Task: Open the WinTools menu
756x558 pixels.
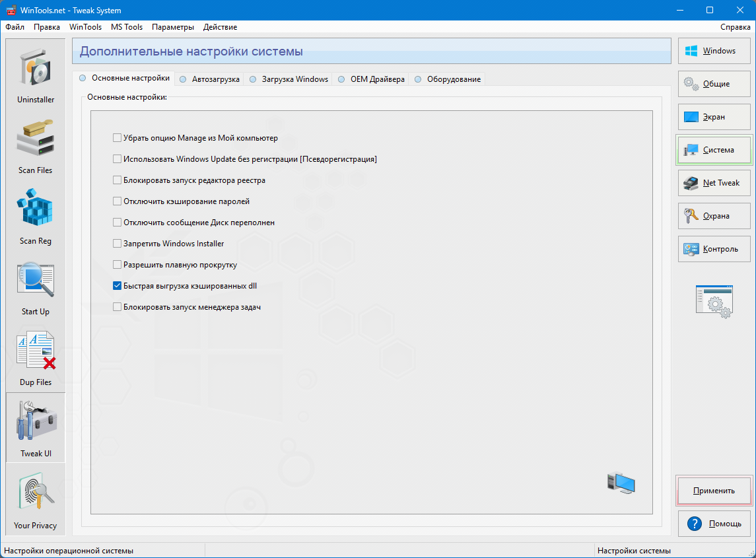Action: click(85, 27)
